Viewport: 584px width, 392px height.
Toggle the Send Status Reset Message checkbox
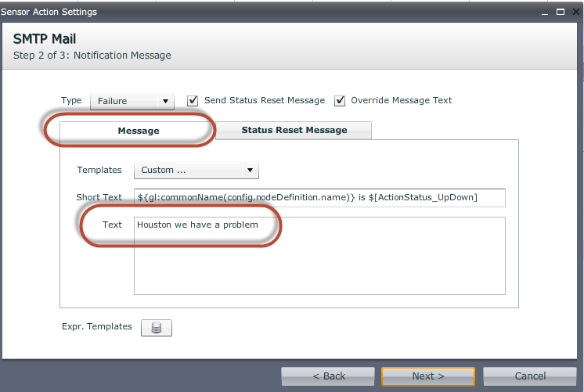tap(193, 101)
